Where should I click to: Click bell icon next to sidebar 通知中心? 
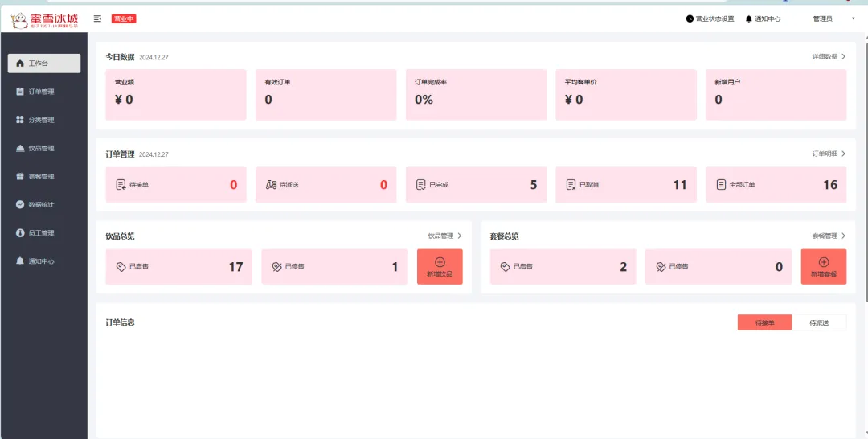click(20, 261)
